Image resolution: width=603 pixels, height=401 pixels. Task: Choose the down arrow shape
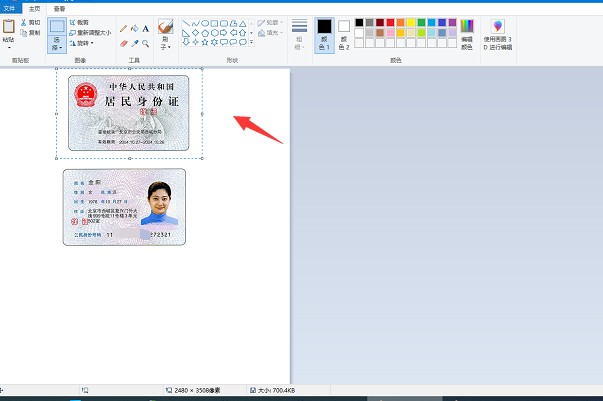tap(186, 42)
